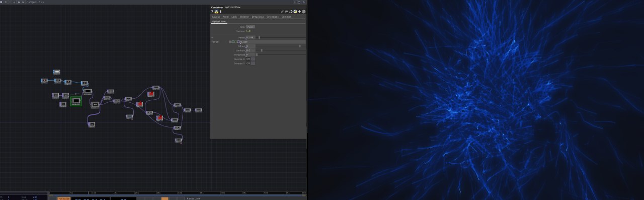Viewport: 644px width, 200px height.
Task: Click the plus icon to add custom parameters
Action: point(299,12)
